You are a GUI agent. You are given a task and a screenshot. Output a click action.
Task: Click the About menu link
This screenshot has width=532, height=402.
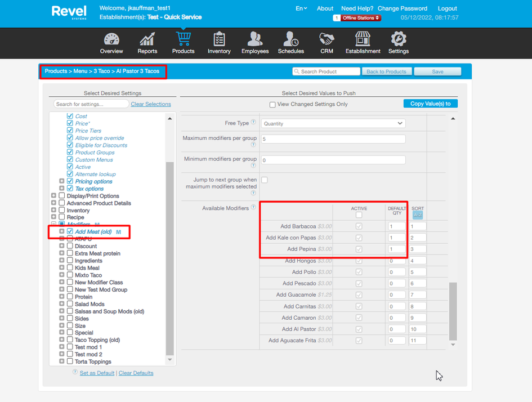point(325,8)
